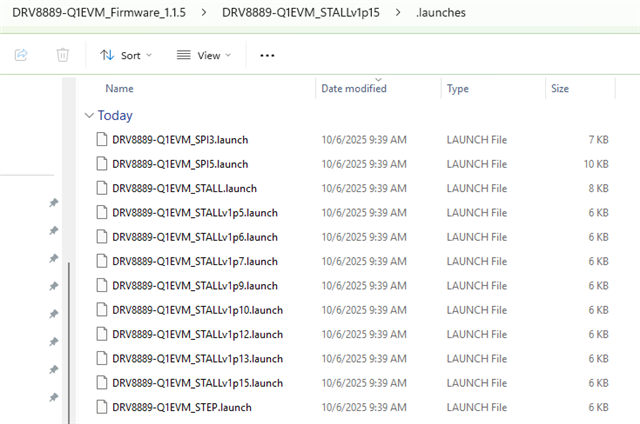Image resolution: width=640 pixels, height=424 pixels.
Task: Open the See more ellipsis menu
Action: point(267,55)
